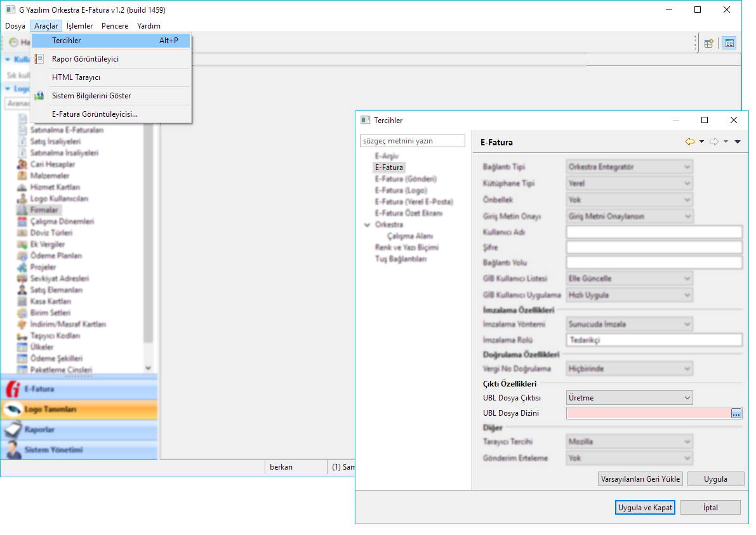Click the Raporlar section icon
Image resolution: width=756 pixels, height=535 pixels.
click(x=13, y=430)
